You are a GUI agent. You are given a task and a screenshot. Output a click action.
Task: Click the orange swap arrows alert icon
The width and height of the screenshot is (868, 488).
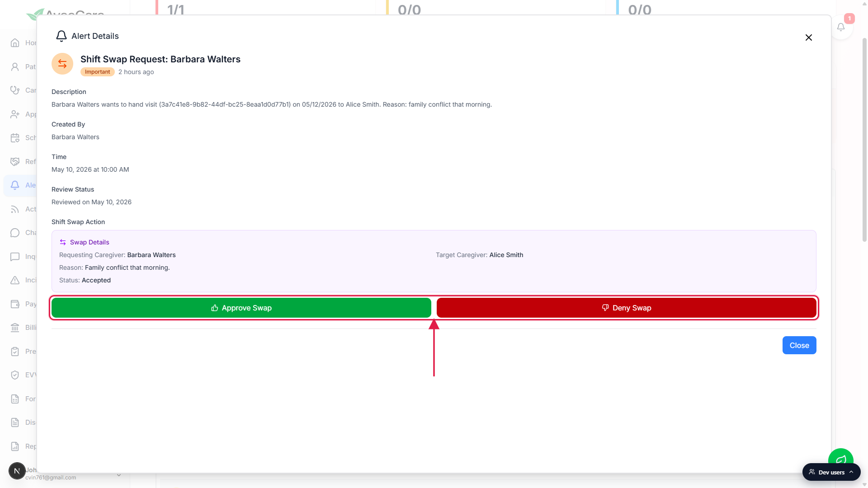tap(62, 64)
